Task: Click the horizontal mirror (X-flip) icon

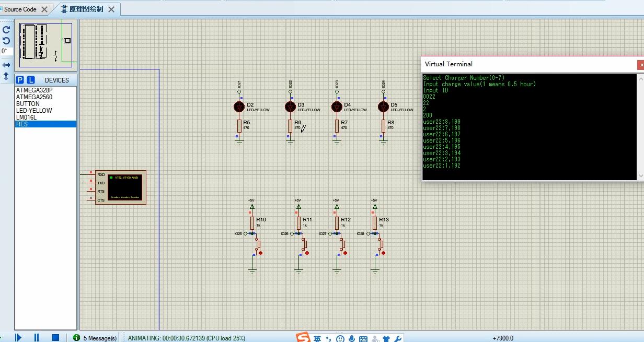Action: (x=6, y=65)
